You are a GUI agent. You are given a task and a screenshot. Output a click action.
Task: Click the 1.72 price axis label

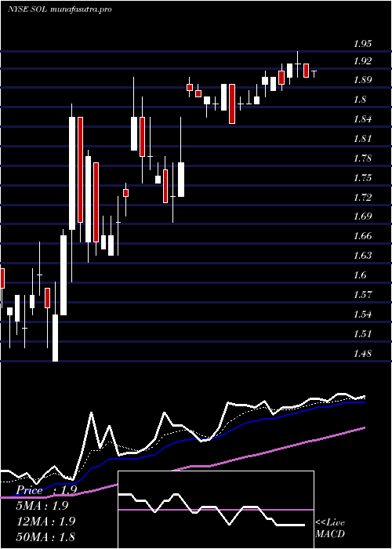[362, 198]
